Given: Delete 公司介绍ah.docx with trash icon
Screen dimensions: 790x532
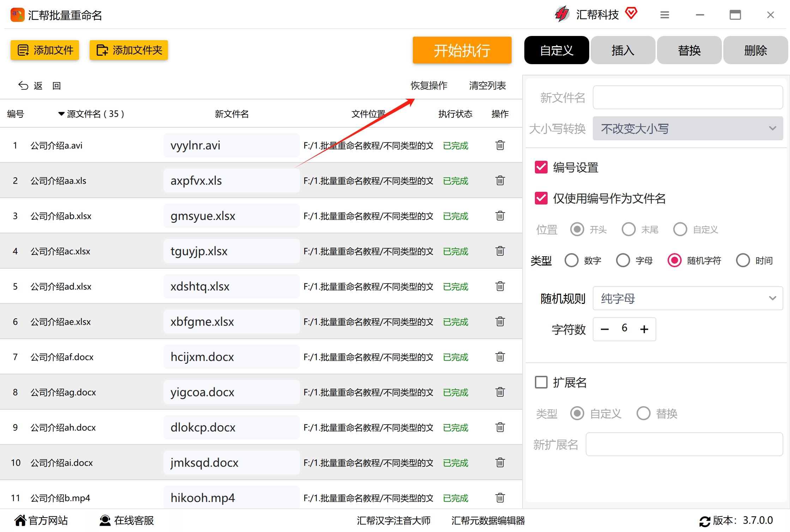Looking at the screenshot, I should [500, 427].
